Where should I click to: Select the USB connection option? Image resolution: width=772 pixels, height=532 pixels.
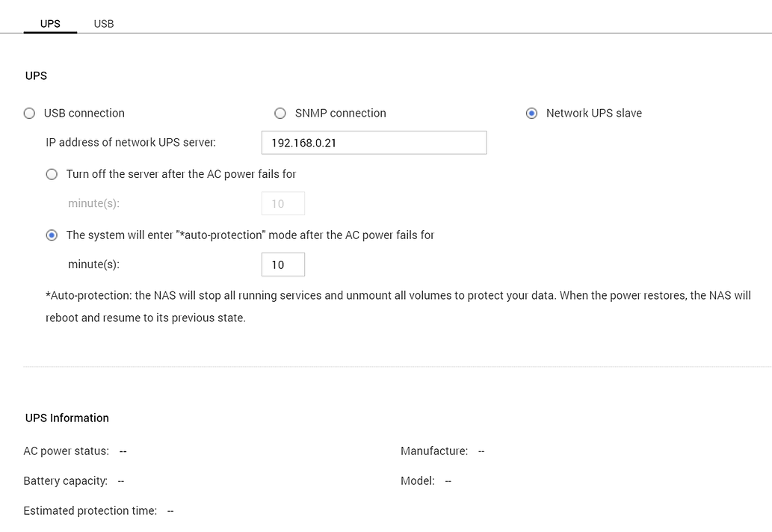tap(28, 113)
